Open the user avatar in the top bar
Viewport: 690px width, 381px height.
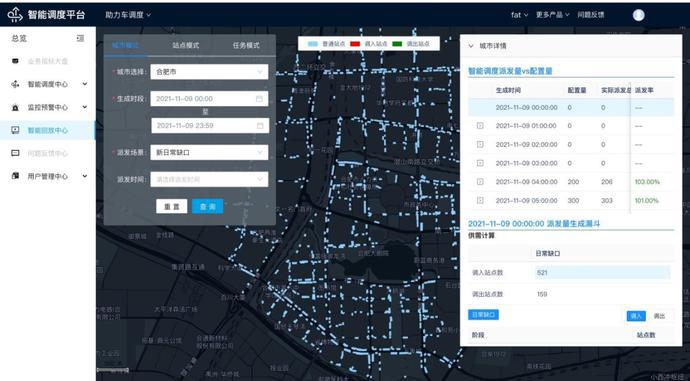click(x=639, y=15)
